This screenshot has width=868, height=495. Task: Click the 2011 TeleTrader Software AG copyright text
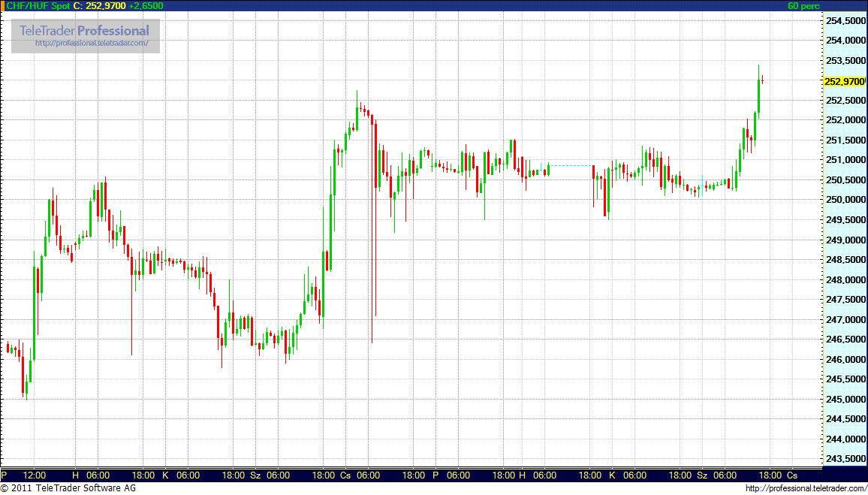tap(68, 488)
